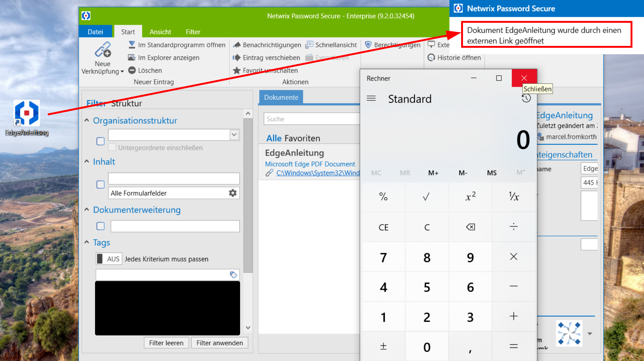Check the Inhalt filter checkbox
This screenshot has height=361, width=644.
(x=100, y=185)
